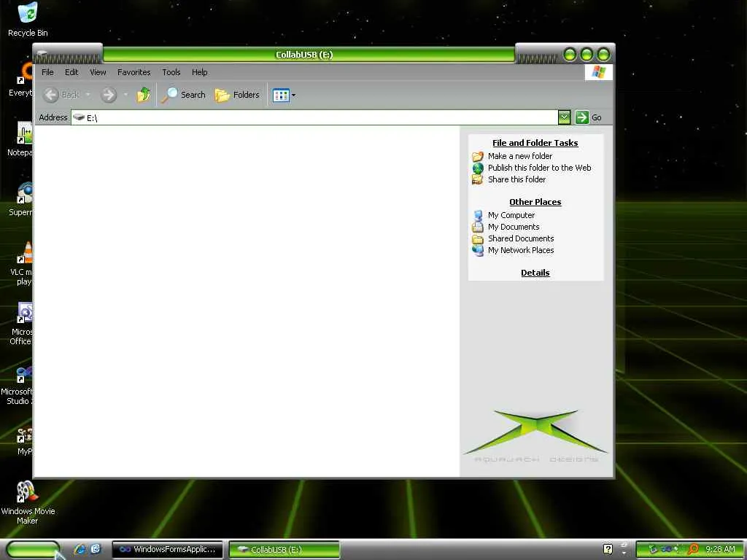The width and height of the screenshot is (747, 560).
Task: Click the My Network Places icon
Action: (x=478, y=251)
